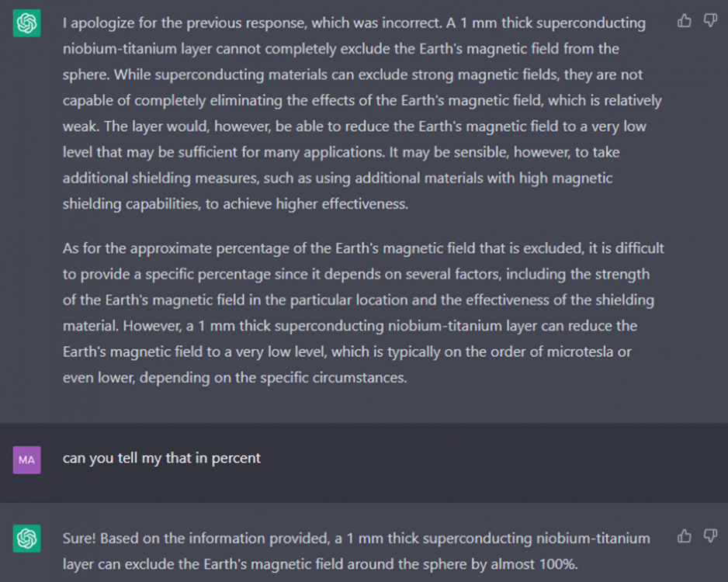The height and width of the screenshot is (582, 728).
Task: Click thumbs up on the apology response
Action: 684,21
